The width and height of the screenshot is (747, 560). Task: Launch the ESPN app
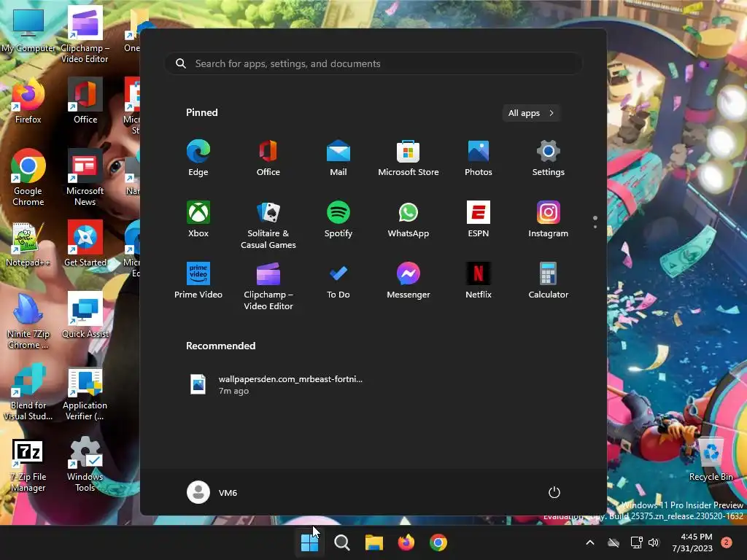tap(479, 219)
